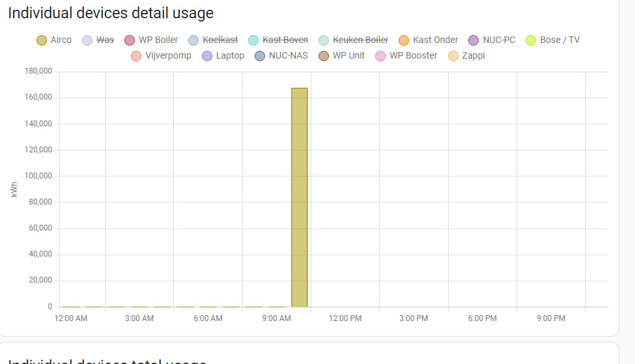
Task: Click the WP Unit brown circle
Action: (x=322, y=56)
